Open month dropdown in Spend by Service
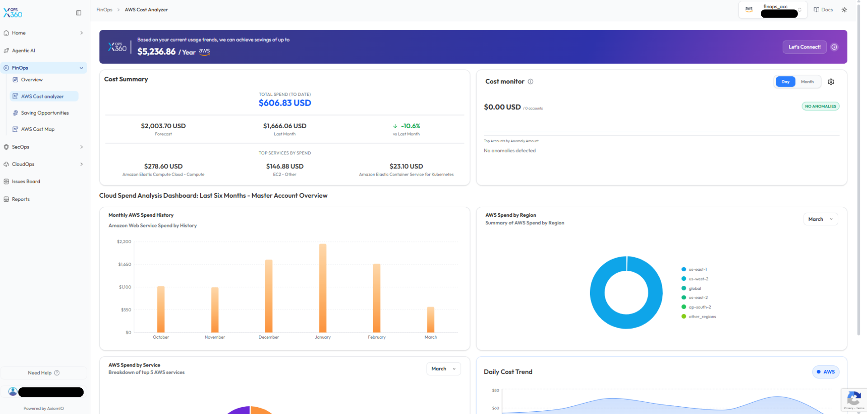This screenshot has height=414, width=868. click(x=443, y=369)
